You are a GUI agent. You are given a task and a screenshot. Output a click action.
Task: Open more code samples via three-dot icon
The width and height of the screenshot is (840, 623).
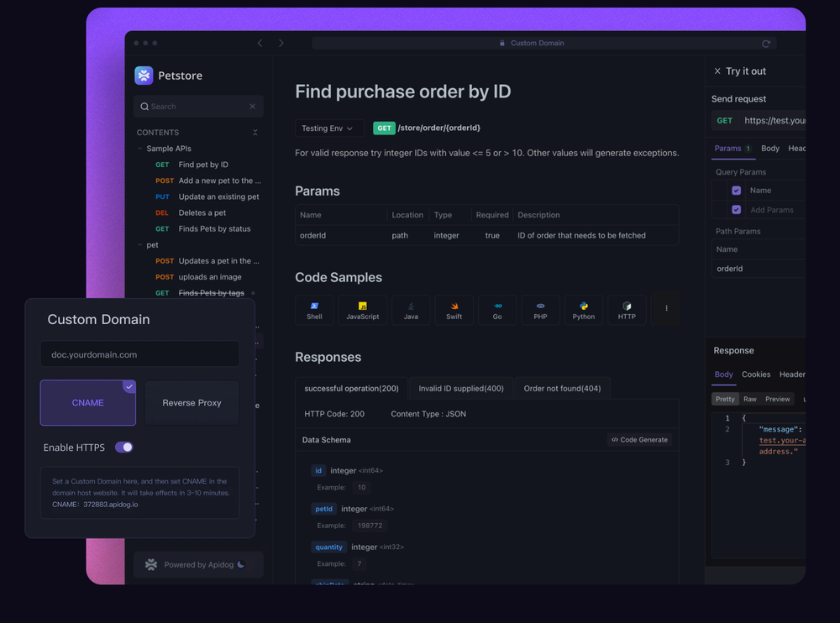[666, 308]
